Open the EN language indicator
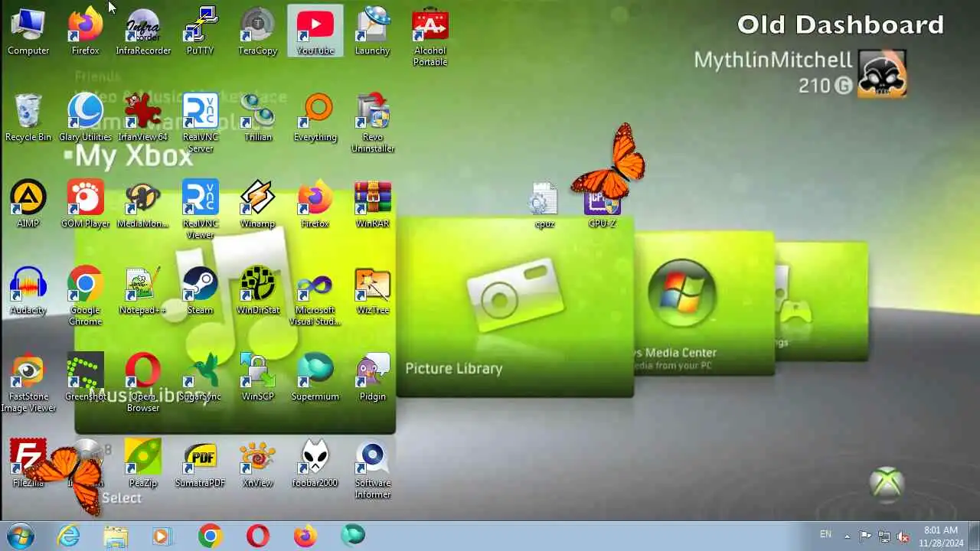Image resolution: width=980 pixels, height=551 pixels. pyautogui.click(x=825, y=535)
